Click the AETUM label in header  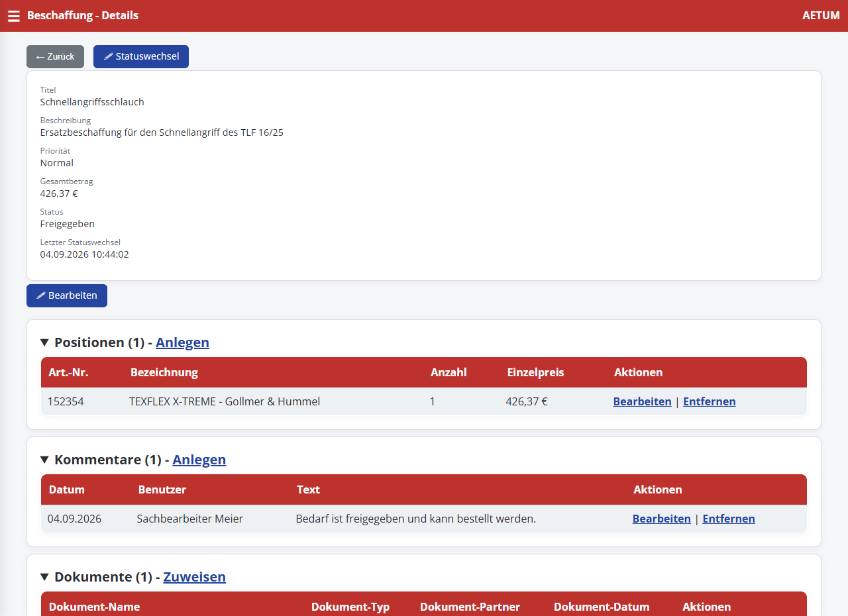pyautogui.click(x=821, y=15)
